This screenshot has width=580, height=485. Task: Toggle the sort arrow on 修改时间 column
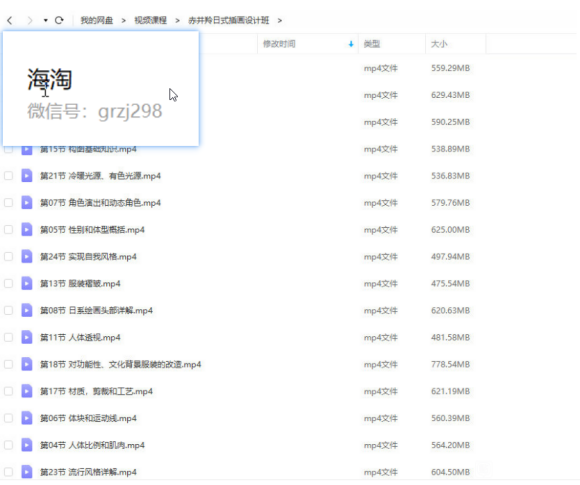351,44
